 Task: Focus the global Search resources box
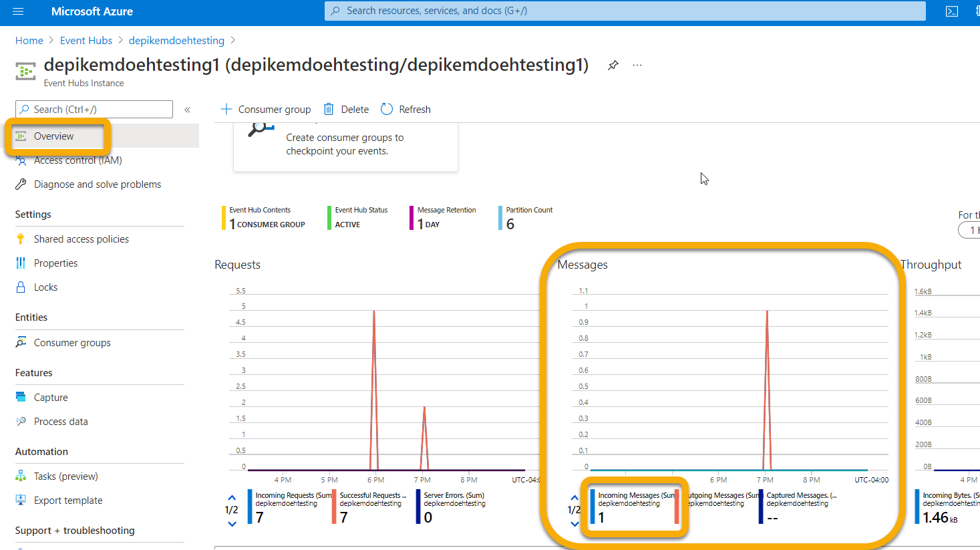coord(625,11)
